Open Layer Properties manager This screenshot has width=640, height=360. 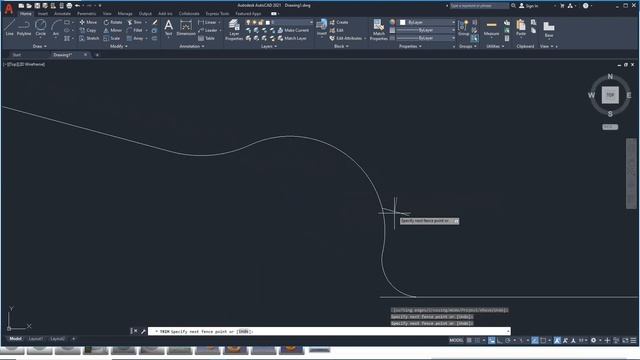click(234, 29)
